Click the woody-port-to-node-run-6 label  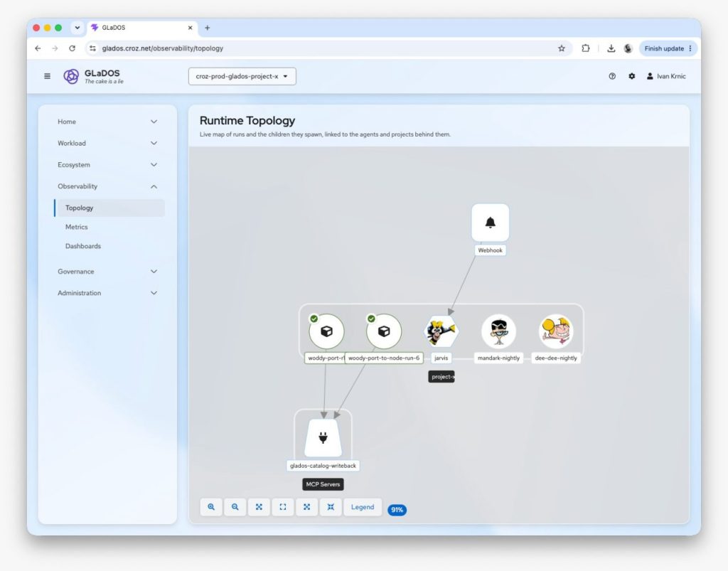[384, 358]
